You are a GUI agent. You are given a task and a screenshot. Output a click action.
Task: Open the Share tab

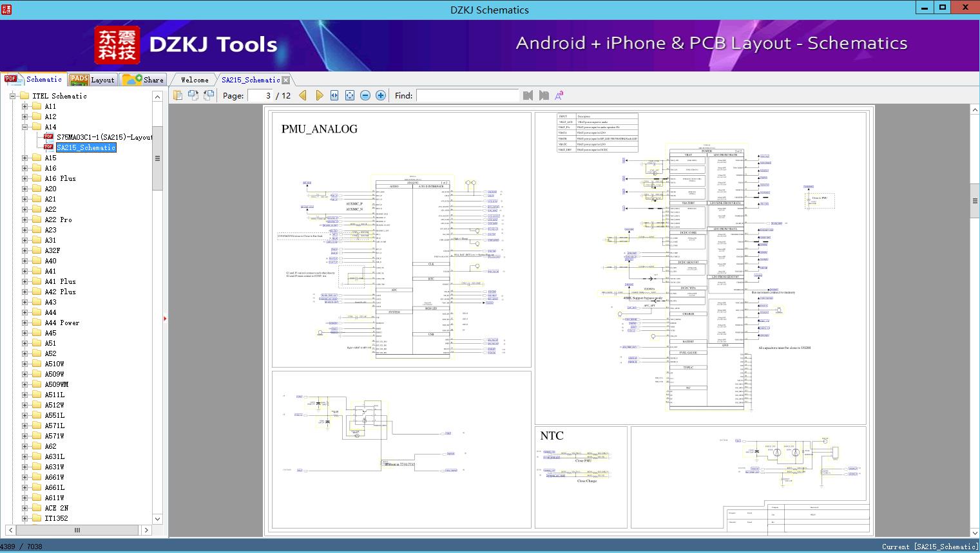144,80
